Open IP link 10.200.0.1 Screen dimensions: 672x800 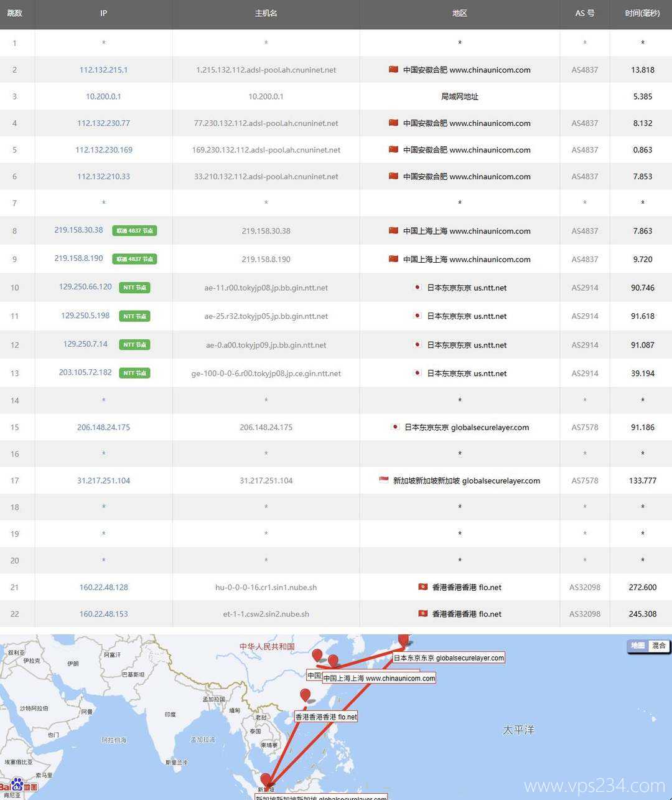coord(103,96)
